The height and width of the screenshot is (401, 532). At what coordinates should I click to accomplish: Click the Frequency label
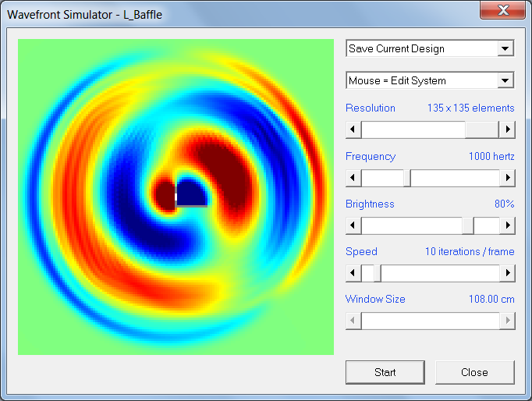point(371,156)
